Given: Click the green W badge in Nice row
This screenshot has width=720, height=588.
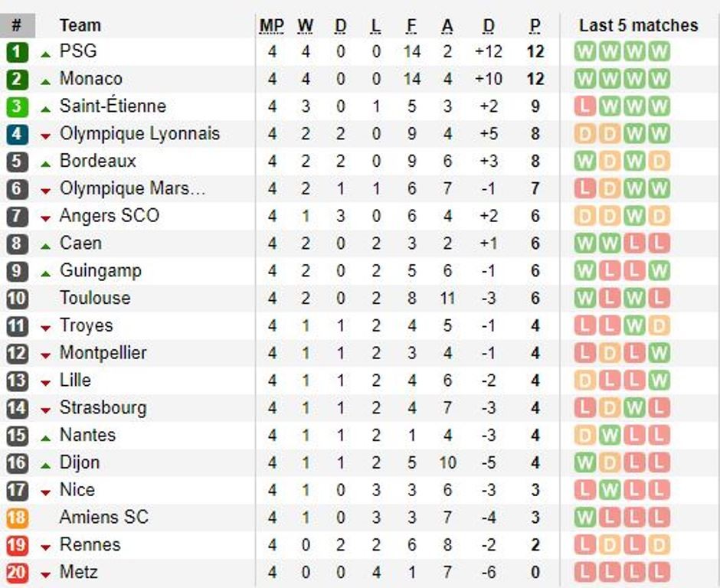Looking at the screenshot, I should pyautogui.click(x=610, y=491).
